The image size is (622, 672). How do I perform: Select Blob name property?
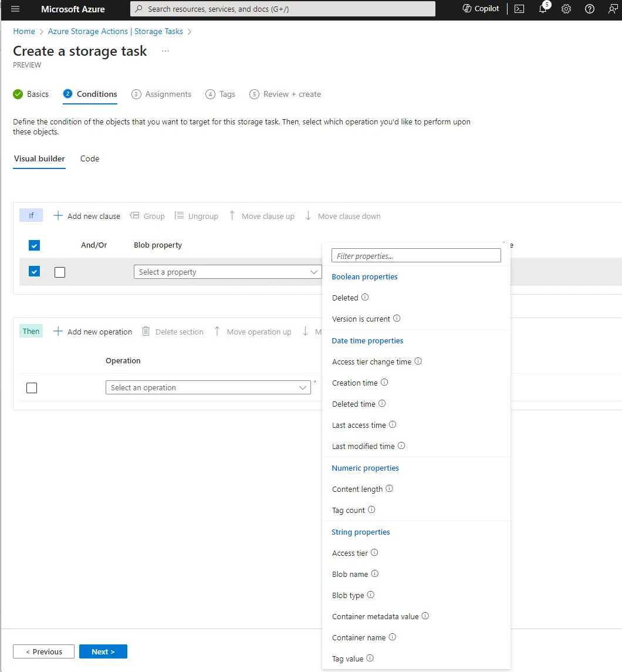350,574
